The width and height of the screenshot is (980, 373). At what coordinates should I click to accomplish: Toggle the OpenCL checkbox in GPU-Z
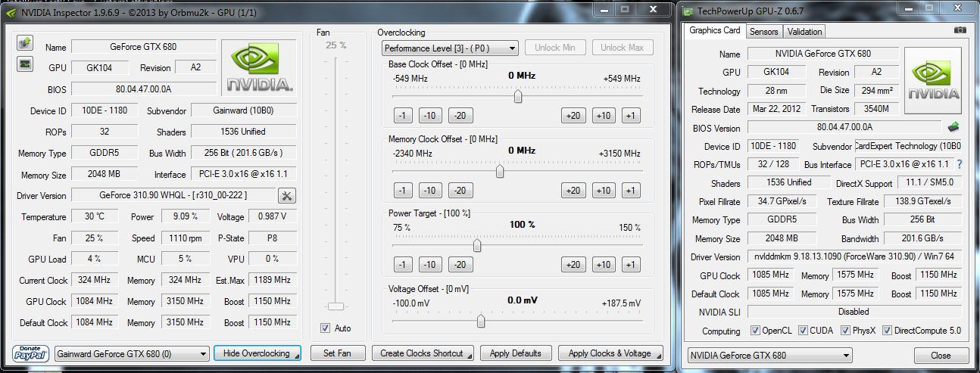coord(755,331)
